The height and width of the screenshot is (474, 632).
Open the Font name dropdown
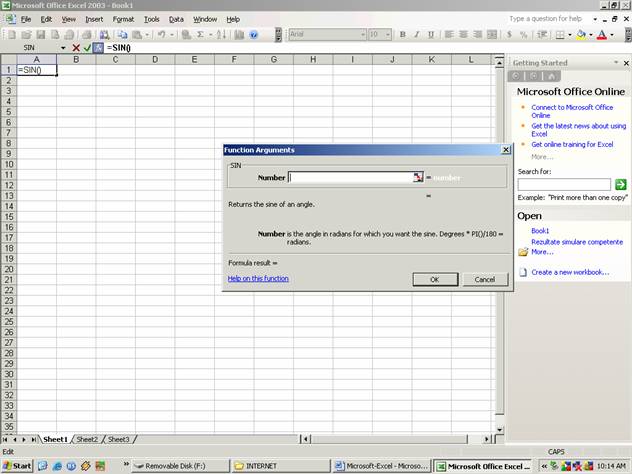tap(363, 35)
